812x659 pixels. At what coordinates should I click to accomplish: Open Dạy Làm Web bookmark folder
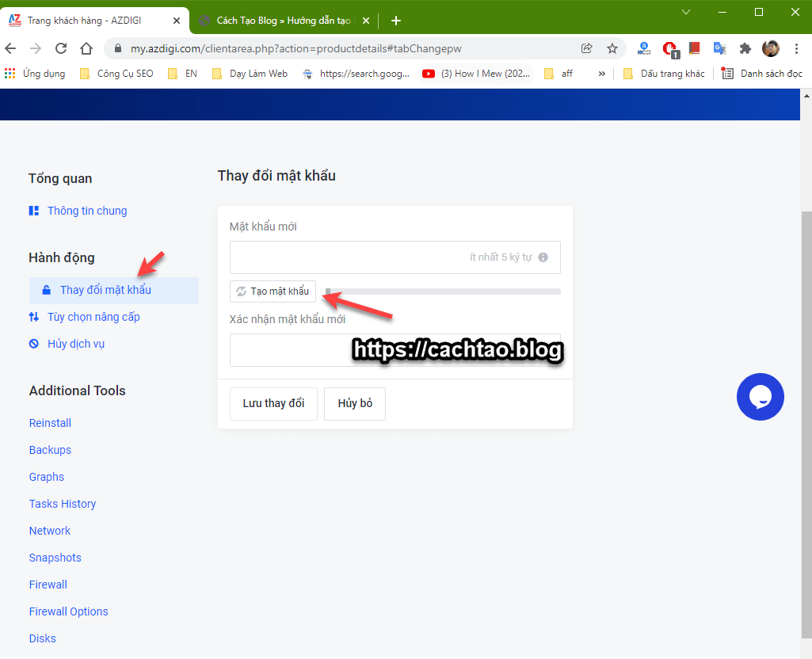pyautogui.click(x=250, y=74)
